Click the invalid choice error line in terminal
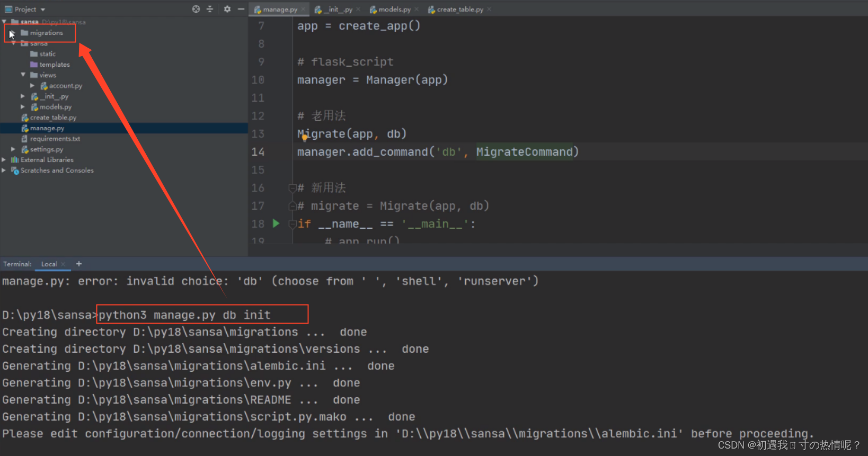868x456 pixels. pos(270,281)
